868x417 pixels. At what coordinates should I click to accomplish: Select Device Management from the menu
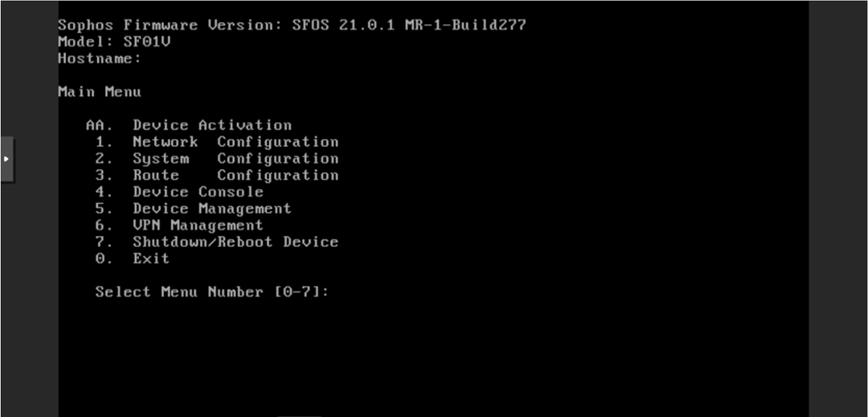tap(212, 208)
